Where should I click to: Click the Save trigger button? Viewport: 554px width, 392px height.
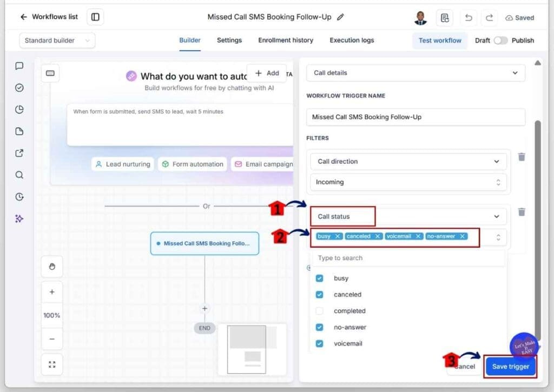[511, 367]
